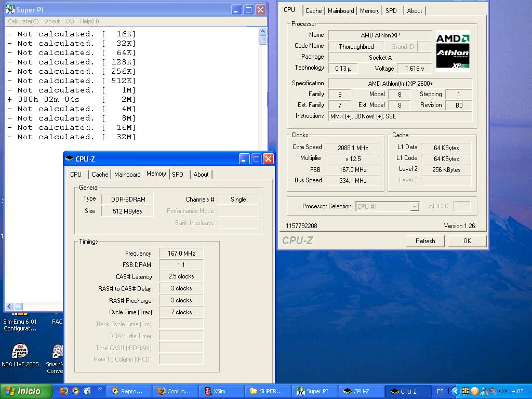Viewport: 532px width, 399px height.
Task: Open the Calculate(C) menu in Super PI
Action: click(x=23, y=21)
